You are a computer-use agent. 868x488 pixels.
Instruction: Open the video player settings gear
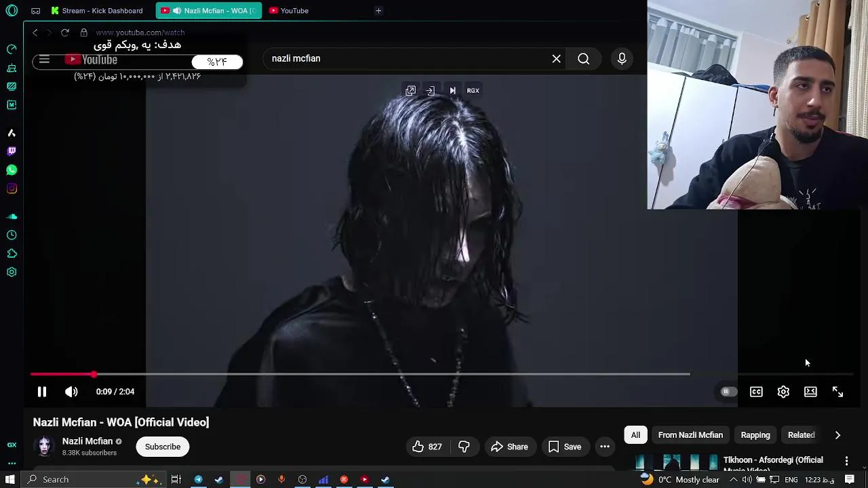coord(783,392)
